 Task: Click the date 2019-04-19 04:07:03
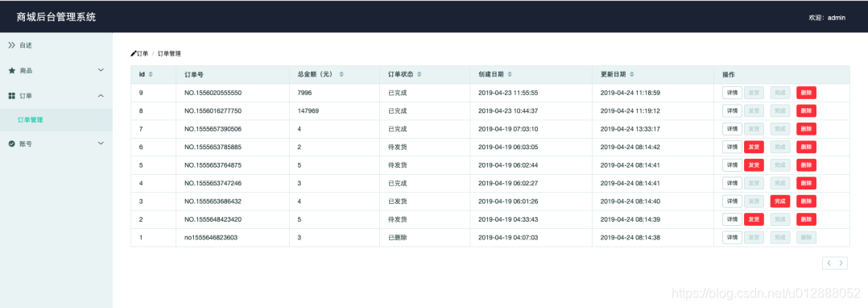(508, 238)
